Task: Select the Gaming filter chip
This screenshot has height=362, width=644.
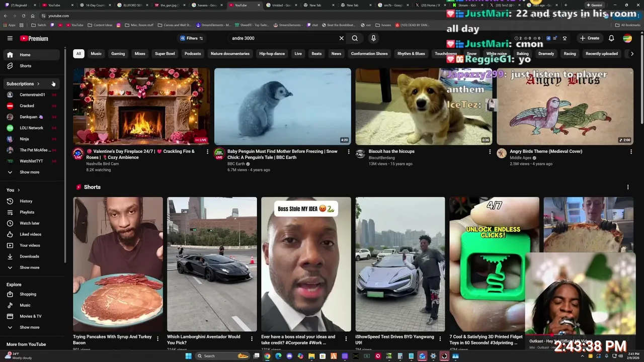Action: point(118,53)
